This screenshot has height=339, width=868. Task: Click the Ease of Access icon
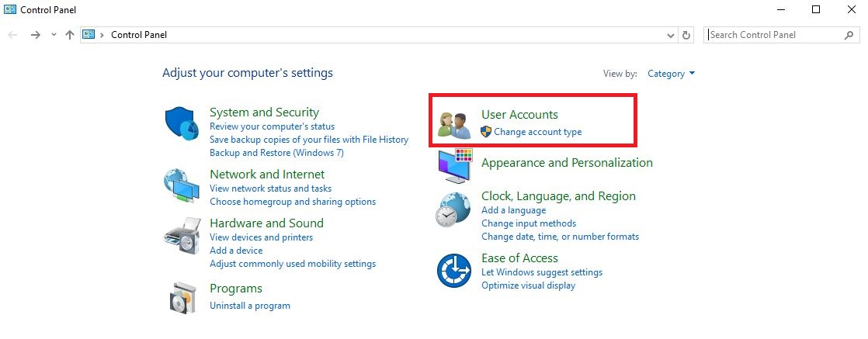[x=455, y=272]
